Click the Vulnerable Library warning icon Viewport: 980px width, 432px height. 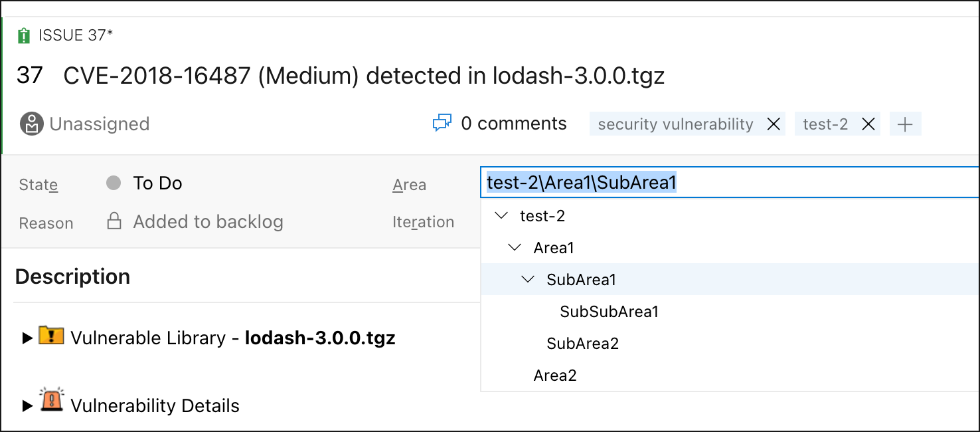point(51,336)
